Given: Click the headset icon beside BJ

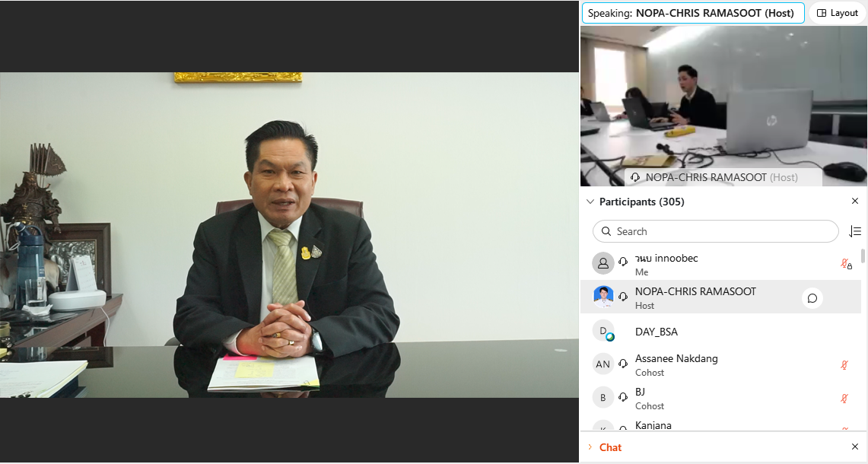Looking at the screenshot, I should [623, 397].
